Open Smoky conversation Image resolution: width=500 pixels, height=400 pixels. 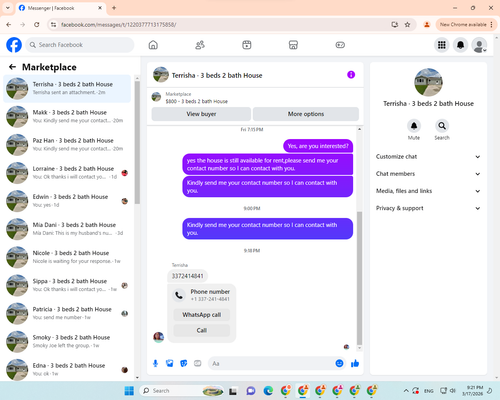click(x=67, y=341)
